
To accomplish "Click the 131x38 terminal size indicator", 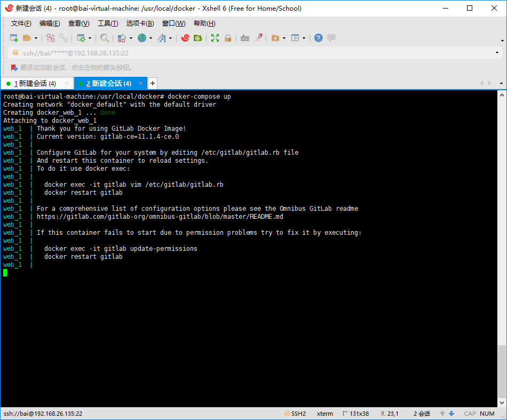I will click(355, 414).
